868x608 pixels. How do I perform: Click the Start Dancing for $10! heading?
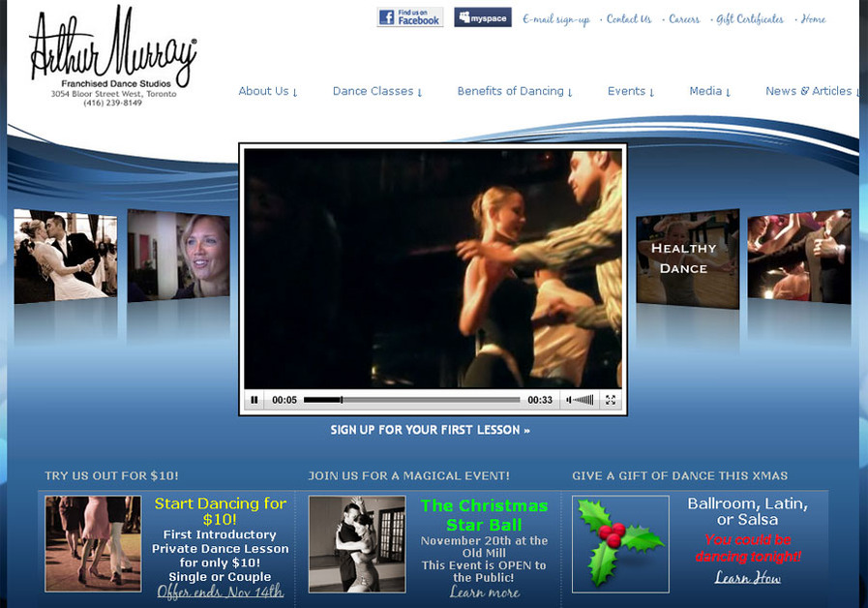(x=221, y=511)
